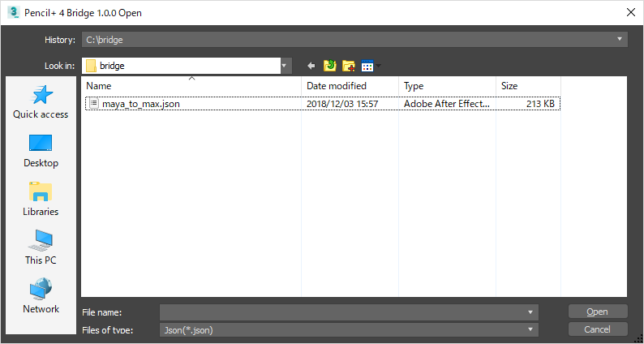Open the View menu icon

coord(369,66)
